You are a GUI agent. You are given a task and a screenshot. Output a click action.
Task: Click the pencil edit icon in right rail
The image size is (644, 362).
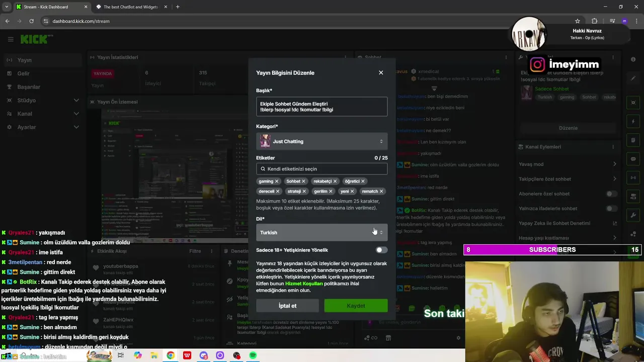point(633,78)
